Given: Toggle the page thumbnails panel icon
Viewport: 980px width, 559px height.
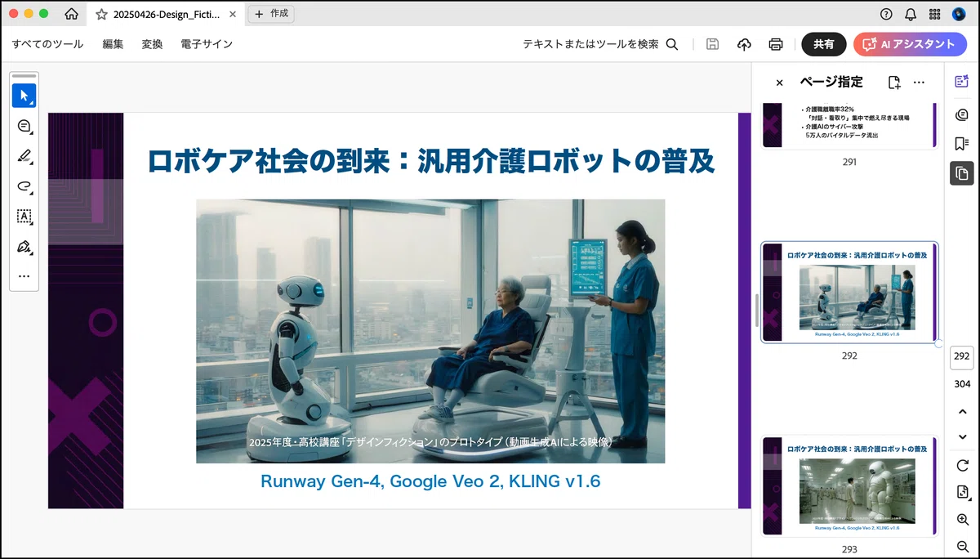Looking at the screenshot, I should pos(962,172).
